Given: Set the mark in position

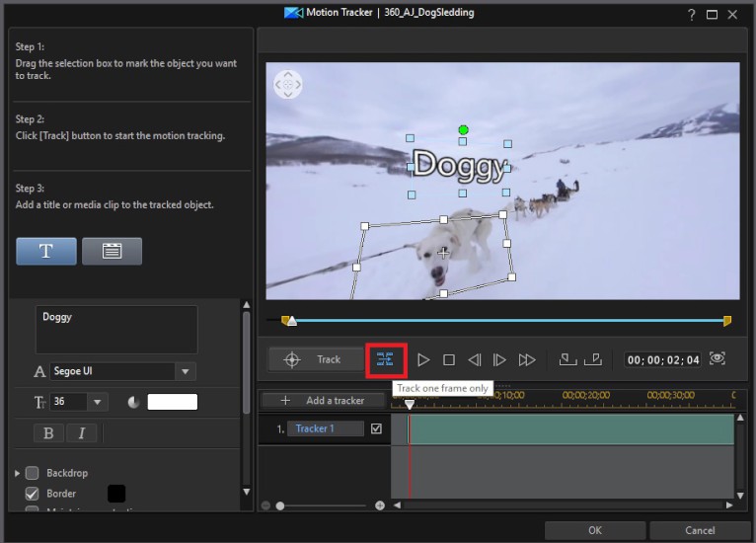Looking at the screenshot, I should click(x=567, y=359).
